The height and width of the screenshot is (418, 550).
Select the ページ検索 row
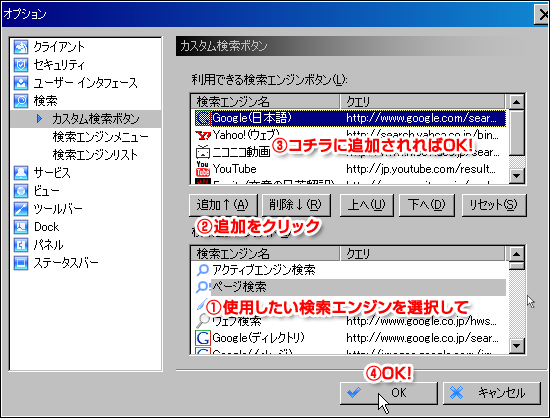(349, 287)
